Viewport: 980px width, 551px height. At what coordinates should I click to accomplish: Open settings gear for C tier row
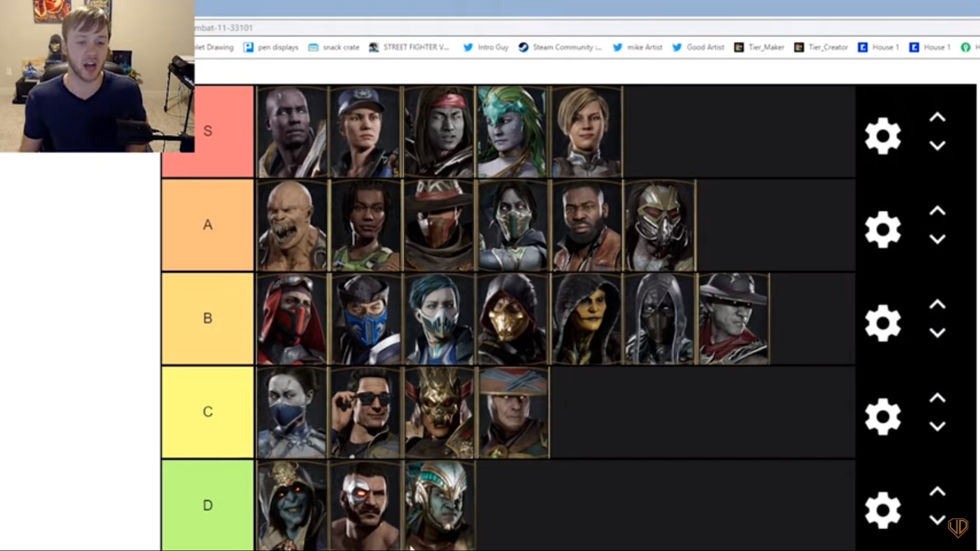(x=883, y=416)
